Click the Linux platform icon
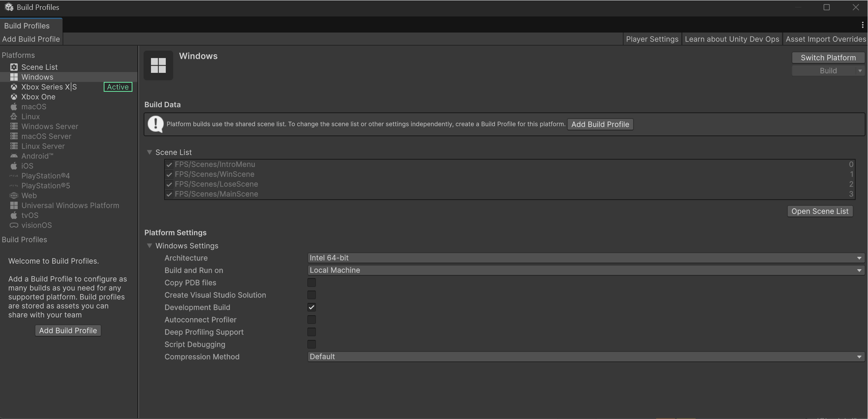Viewport: 868px width, 419px height. point(14,116)
